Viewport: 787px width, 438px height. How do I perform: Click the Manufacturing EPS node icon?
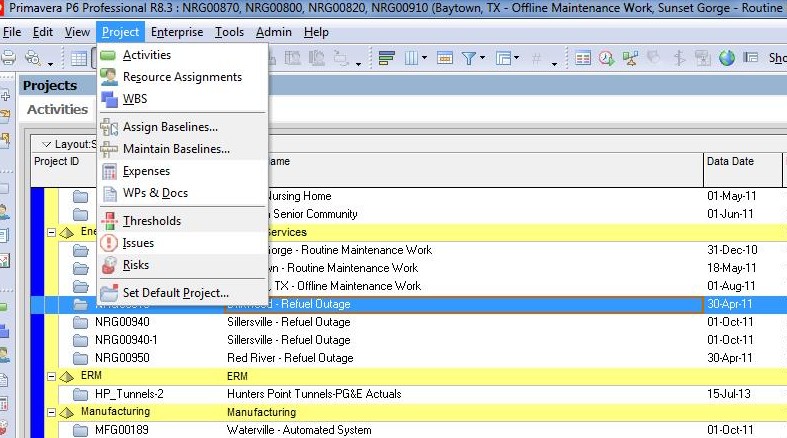click(66, 412)
